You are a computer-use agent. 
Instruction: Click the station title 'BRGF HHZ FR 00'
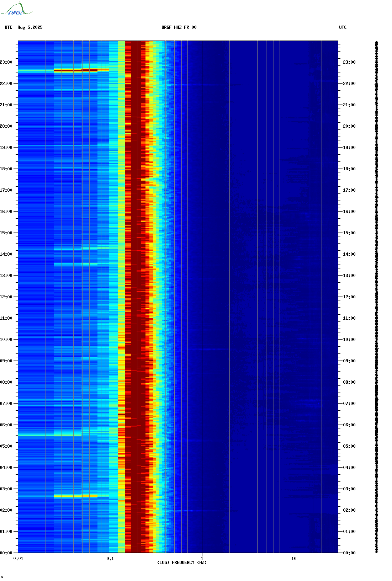point(179,27)
